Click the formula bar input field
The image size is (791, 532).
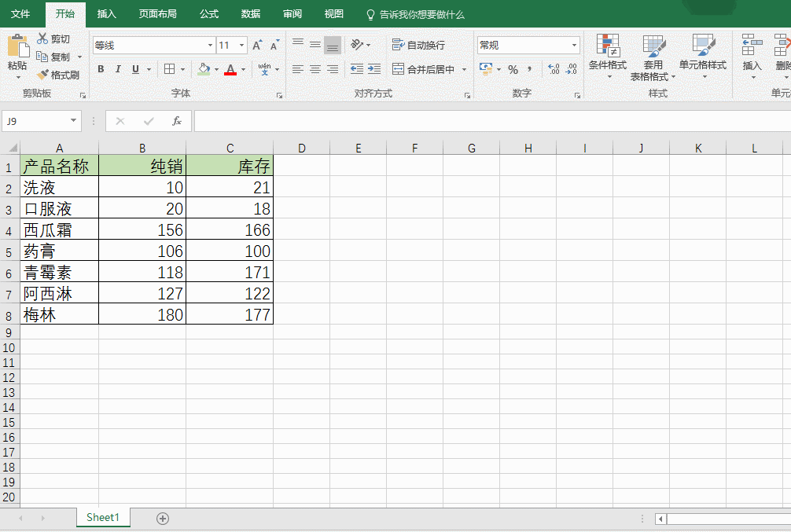click(x=492, y=121)
